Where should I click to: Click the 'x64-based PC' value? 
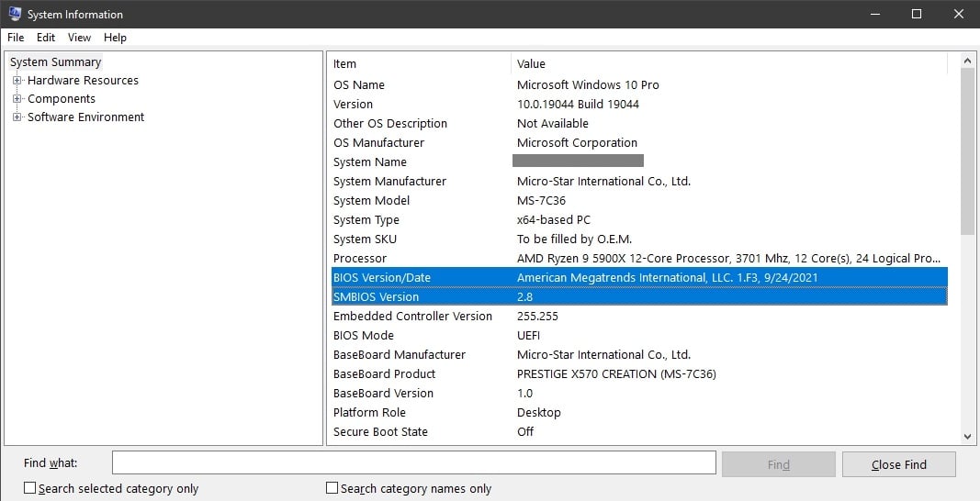(553, 220)
